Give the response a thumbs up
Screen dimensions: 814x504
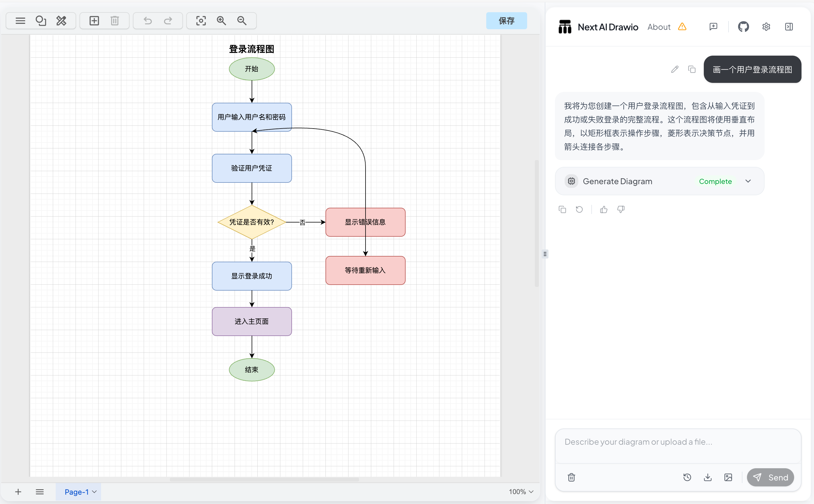click(604, 209)
